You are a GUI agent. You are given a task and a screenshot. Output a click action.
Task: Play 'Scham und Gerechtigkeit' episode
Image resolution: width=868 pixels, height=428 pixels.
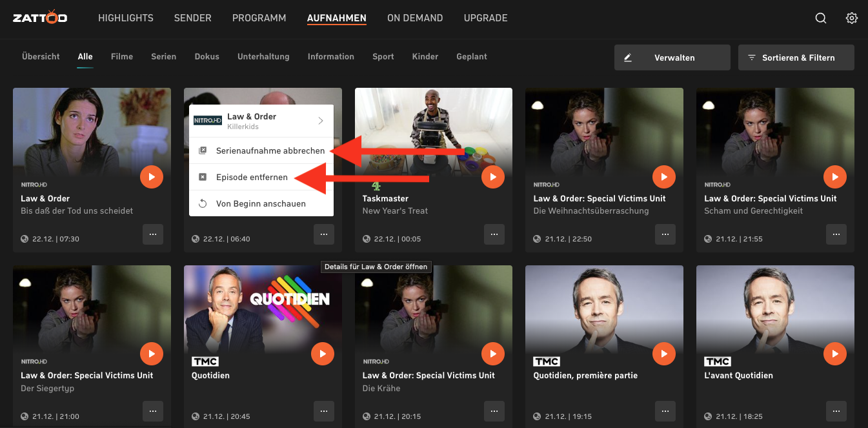click(835, 176)
